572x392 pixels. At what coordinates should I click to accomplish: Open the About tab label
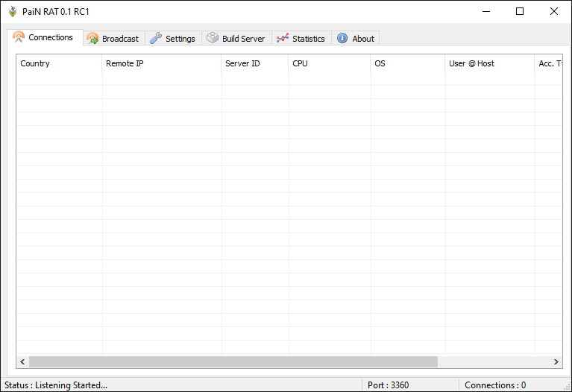(363, 39)
